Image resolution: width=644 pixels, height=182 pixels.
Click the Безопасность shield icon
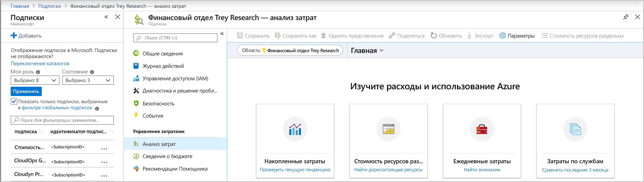(136, 103)
